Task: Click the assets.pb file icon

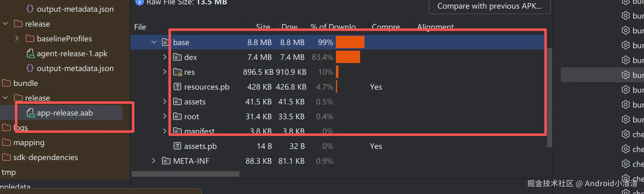Action: point(177,146)
